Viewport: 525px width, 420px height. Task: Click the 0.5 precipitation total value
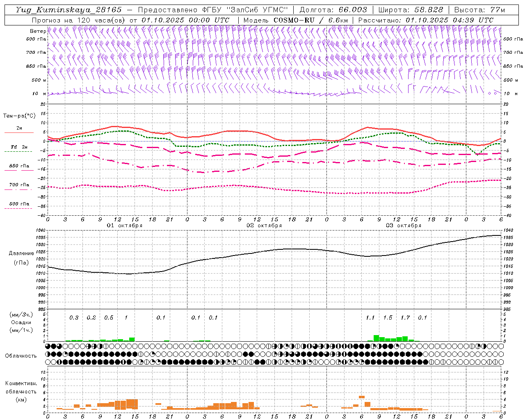pos(109,317)
